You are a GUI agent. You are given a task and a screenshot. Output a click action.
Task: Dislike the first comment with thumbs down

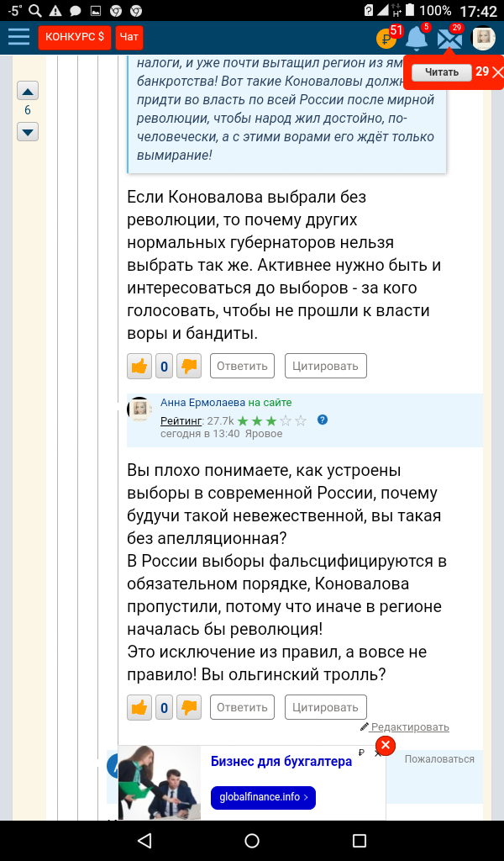pyautogui.click(x=189, y=366)
